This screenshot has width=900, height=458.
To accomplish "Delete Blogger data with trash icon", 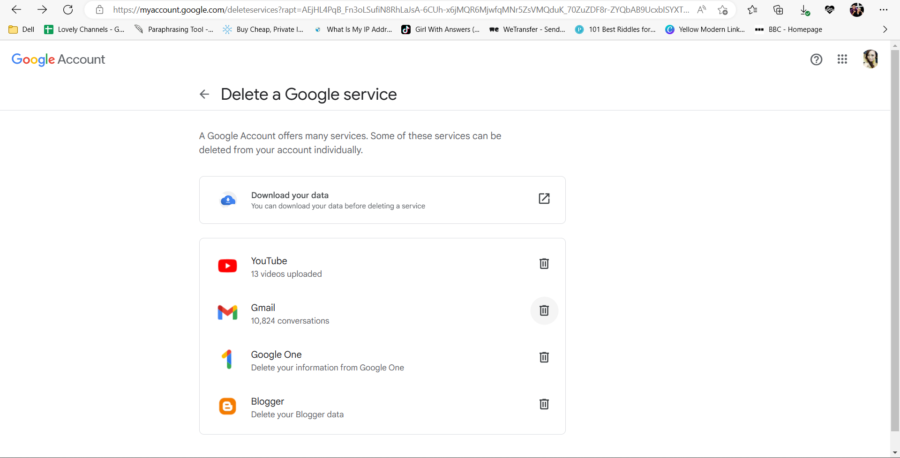I will pyautogui.click(x=544, y=404).
